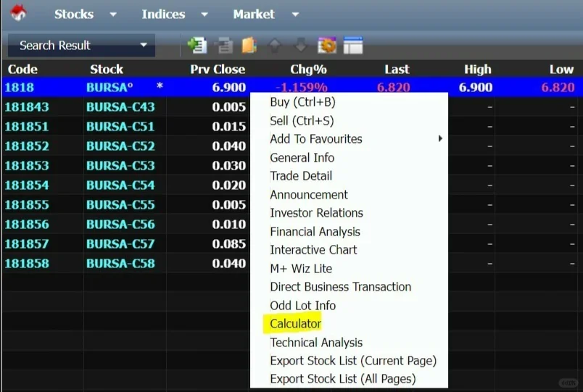Open Odd Lot Info menu entry
Viewport: 583px width, 392px height.
(302, 306)
